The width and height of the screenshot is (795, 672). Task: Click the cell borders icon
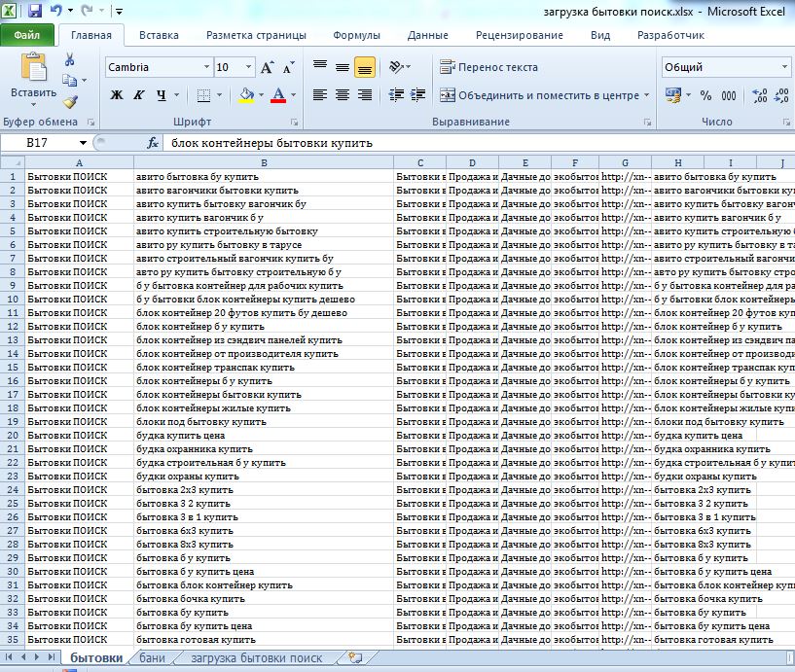click(203, 94)
